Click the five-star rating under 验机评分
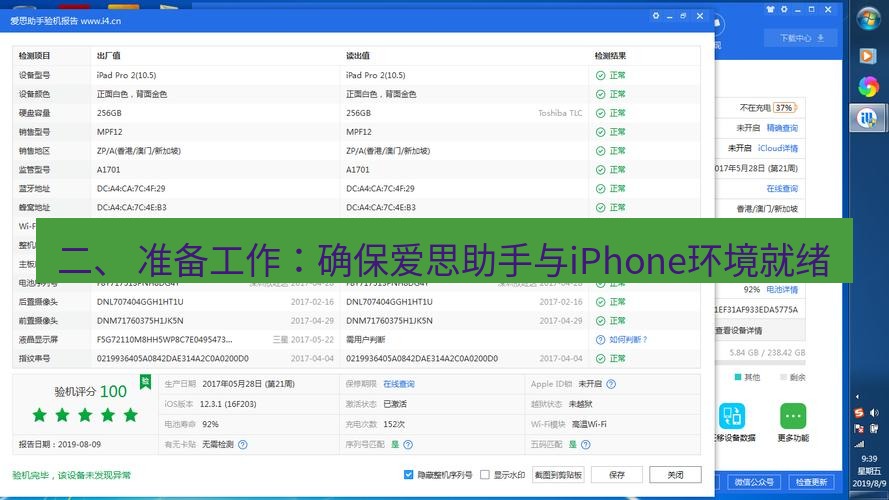This screenshot has width=889, height=500. (x=85, y=415)
